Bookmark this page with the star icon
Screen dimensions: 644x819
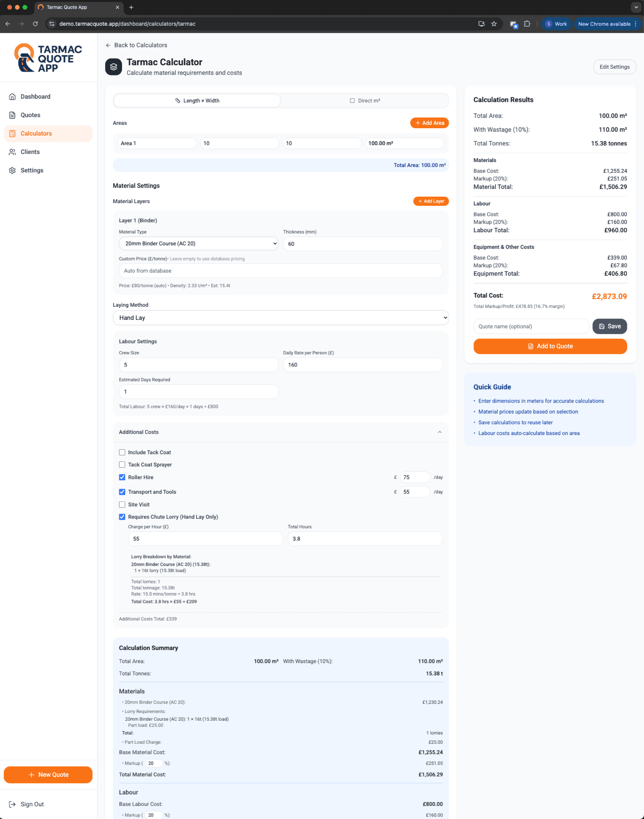pos(494,24)
